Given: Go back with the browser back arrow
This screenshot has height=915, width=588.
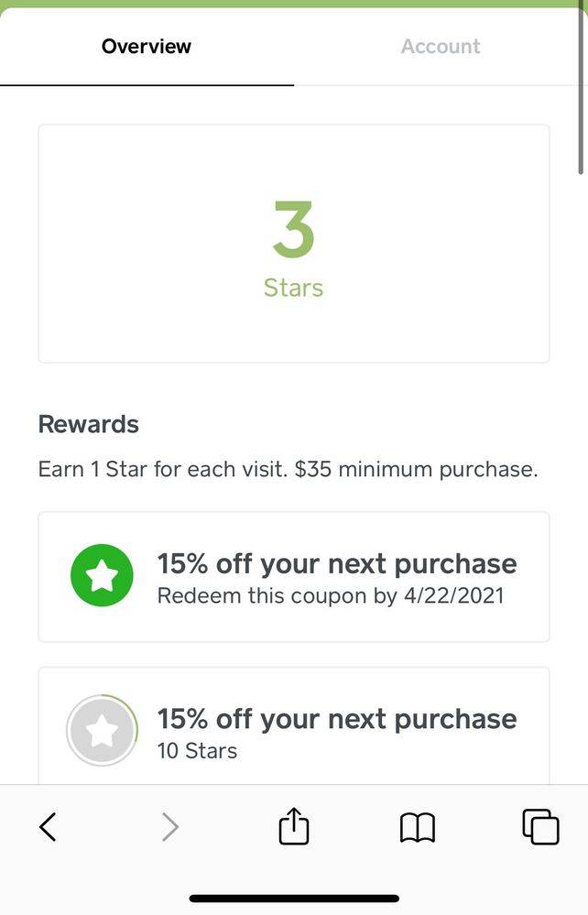Looking at the screenshot, I should (49, 827).
